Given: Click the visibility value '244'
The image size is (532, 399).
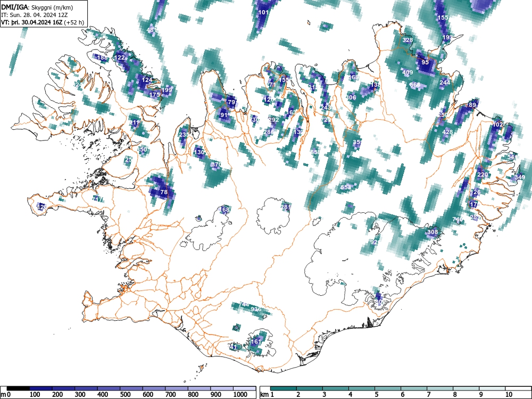Looking at the screenshot, I should click(x=445, y=83).
